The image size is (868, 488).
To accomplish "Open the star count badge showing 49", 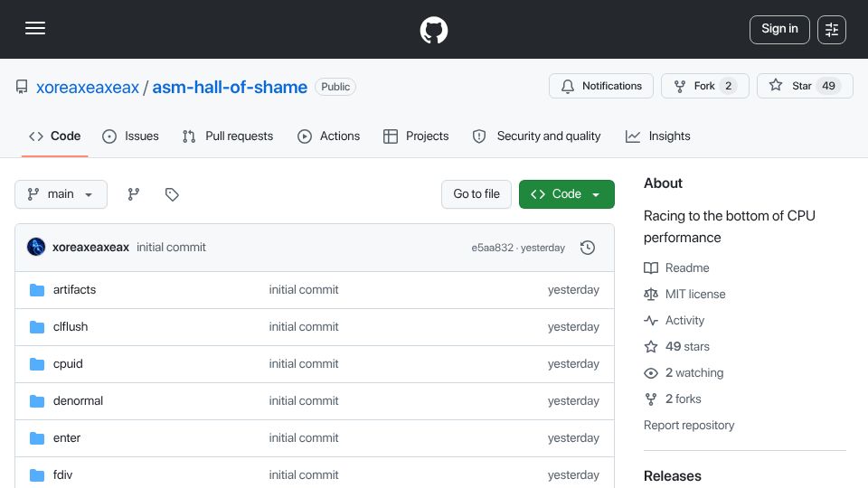I will pyautogui.click(x=828, y=86).
